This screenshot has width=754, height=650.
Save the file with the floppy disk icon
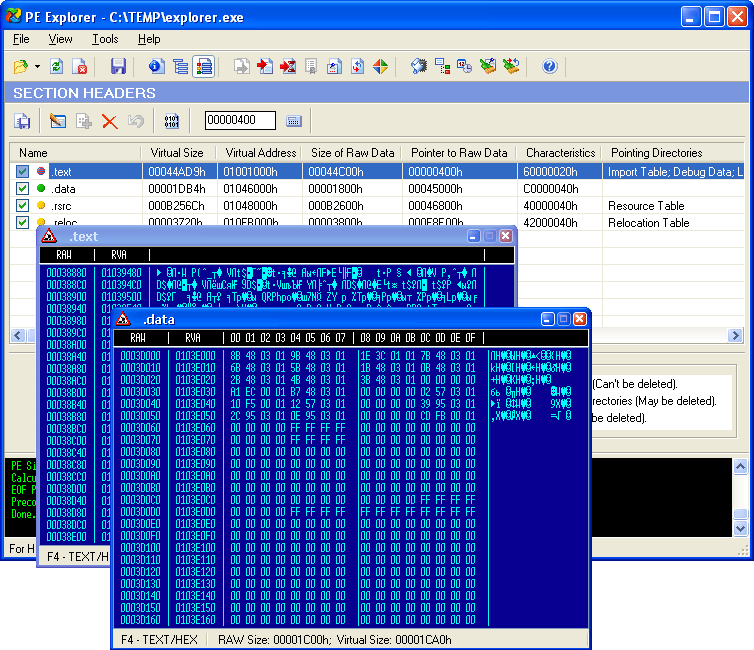118,66
